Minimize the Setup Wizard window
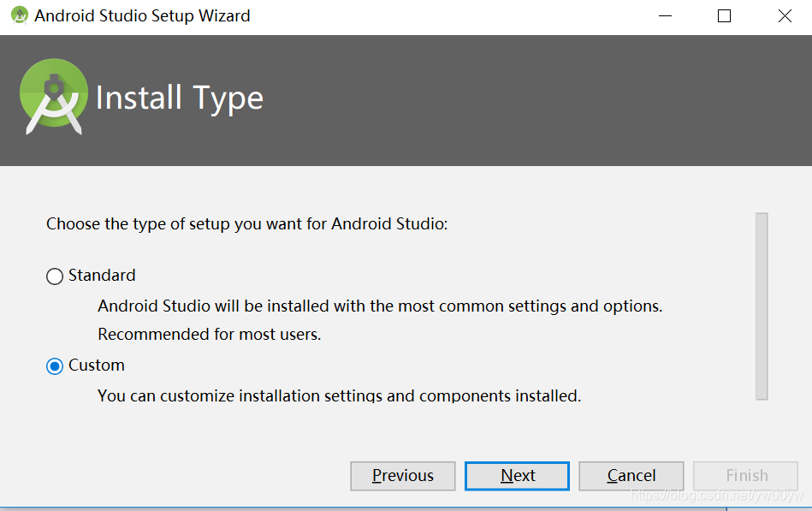This screenshot has width=812, height=511. click(665, 16)
